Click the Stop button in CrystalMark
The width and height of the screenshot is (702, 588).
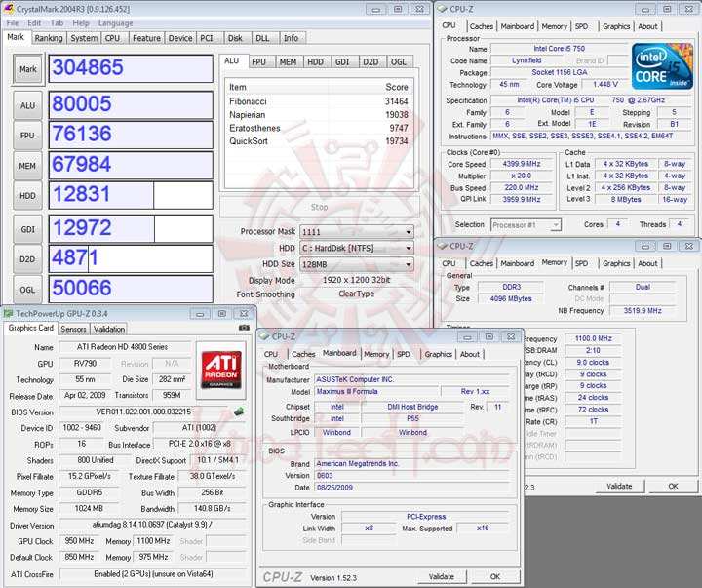click(x=319, y=207)
